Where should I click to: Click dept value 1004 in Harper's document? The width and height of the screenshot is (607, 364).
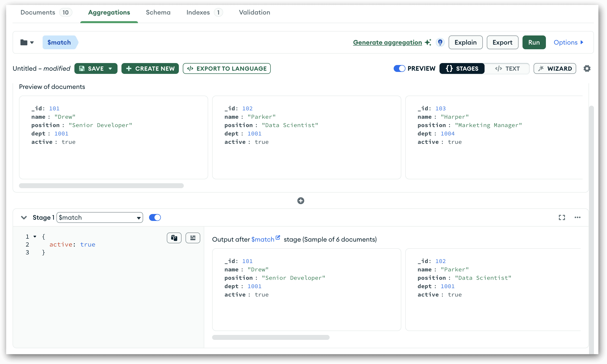click(447, 133)
